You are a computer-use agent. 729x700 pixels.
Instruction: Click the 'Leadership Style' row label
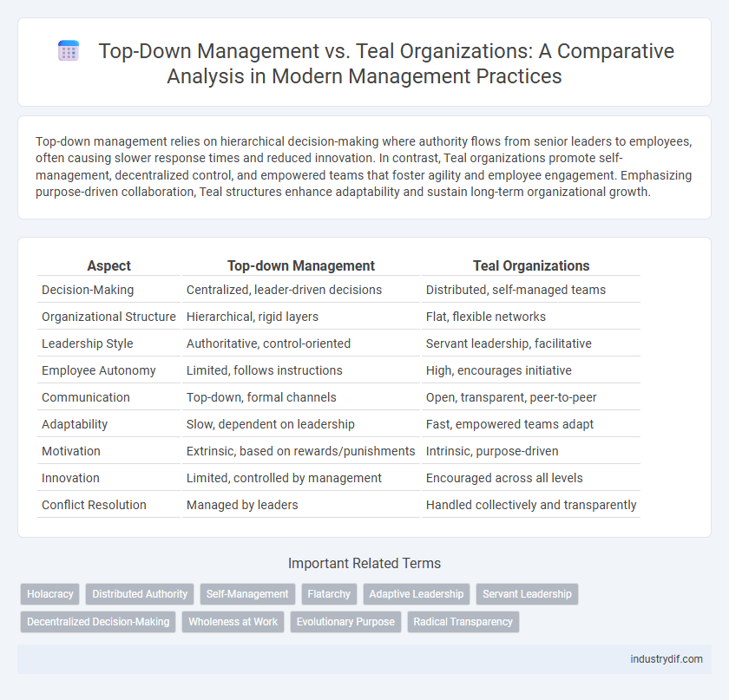pyautogui.click(x=88, y=343)
